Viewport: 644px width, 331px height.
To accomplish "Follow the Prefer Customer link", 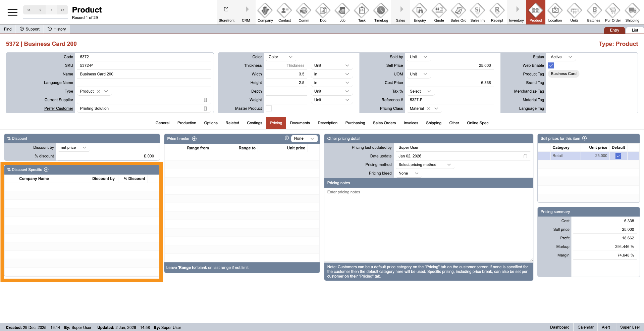I will 59,108.
